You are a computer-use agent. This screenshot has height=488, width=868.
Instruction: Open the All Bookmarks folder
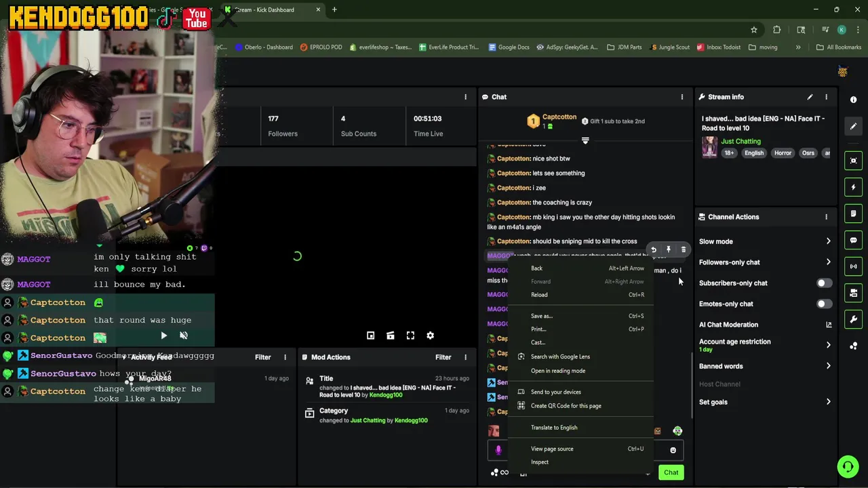[839, 47]
